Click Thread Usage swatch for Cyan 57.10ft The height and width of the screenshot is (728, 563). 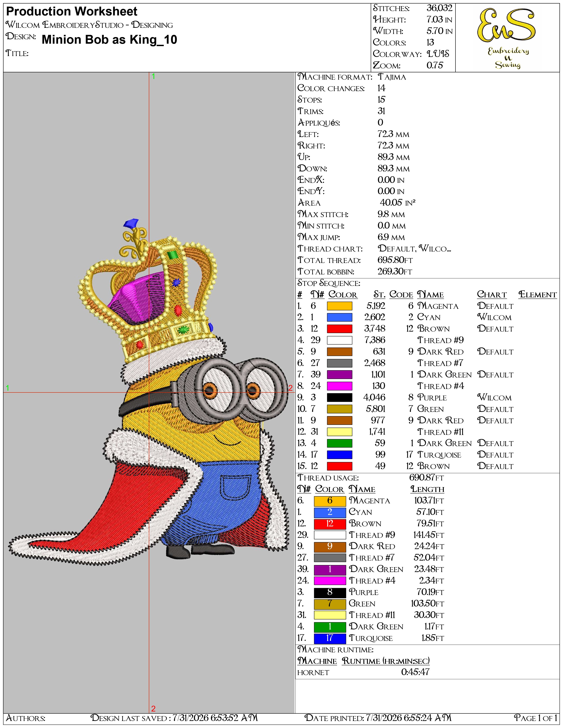[x=330, y=512]
